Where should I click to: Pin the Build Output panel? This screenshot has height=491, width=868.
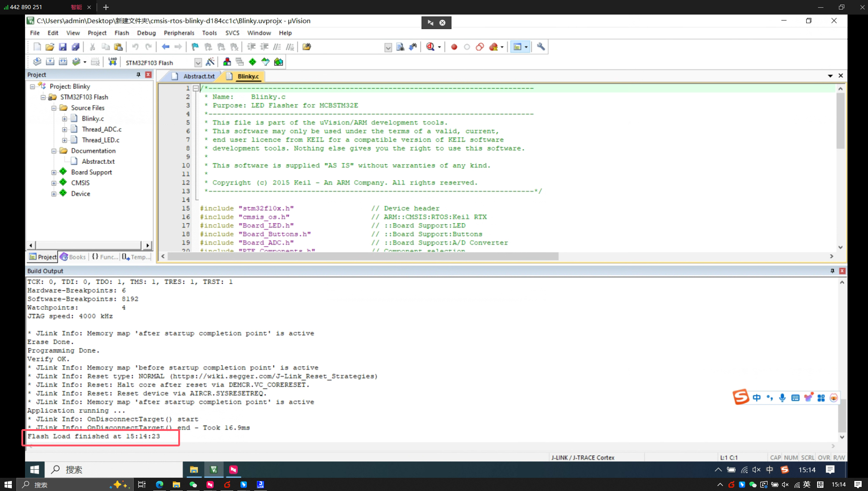(x=833, y=271)
